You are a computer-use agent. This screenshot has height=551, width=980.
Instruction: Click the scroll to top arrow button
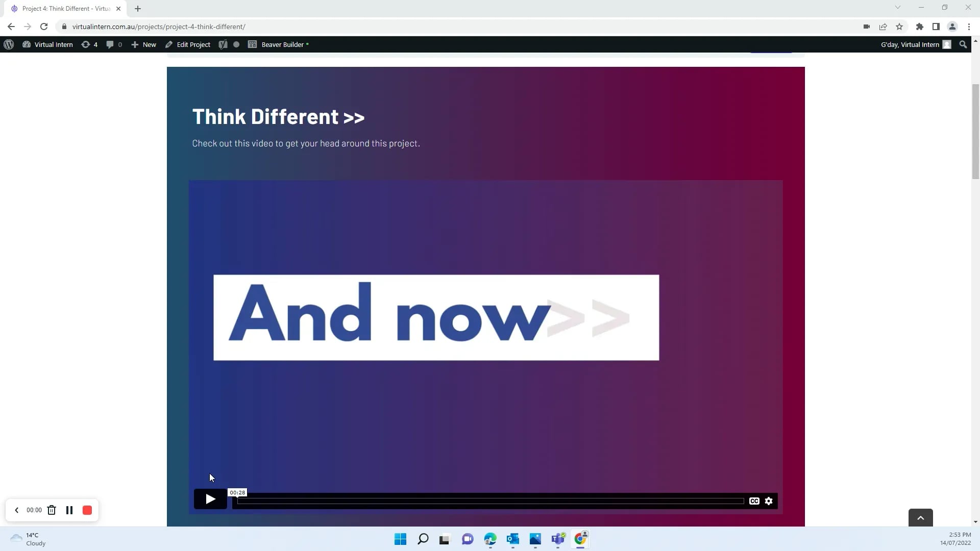[921, 517]
